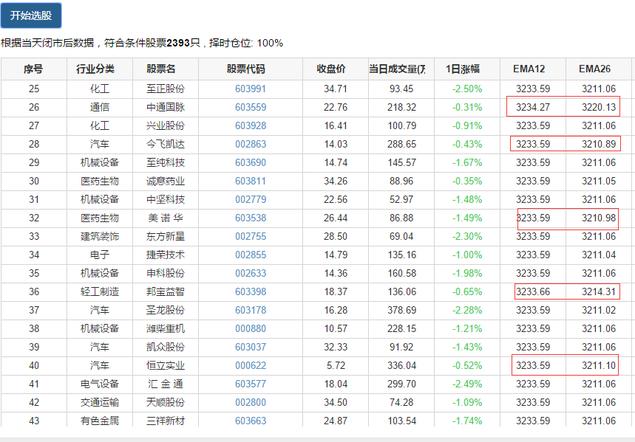Click stock code 603928
The image size is (635, 442).
250,126
